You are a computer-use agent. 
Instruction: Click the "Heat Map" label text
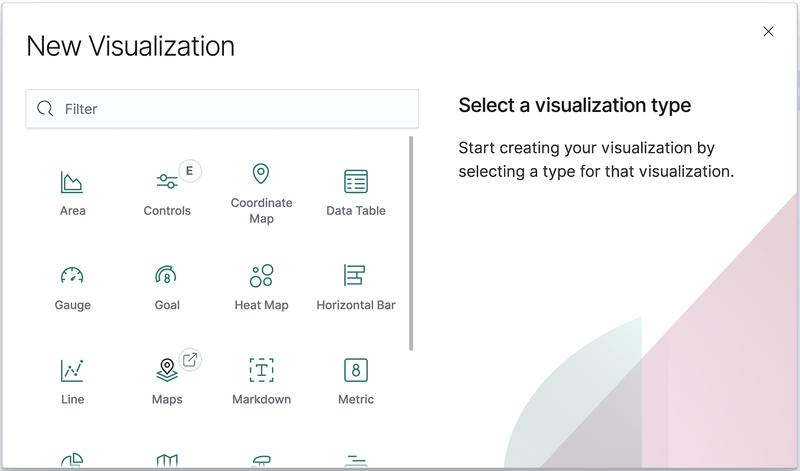(261, 305)
